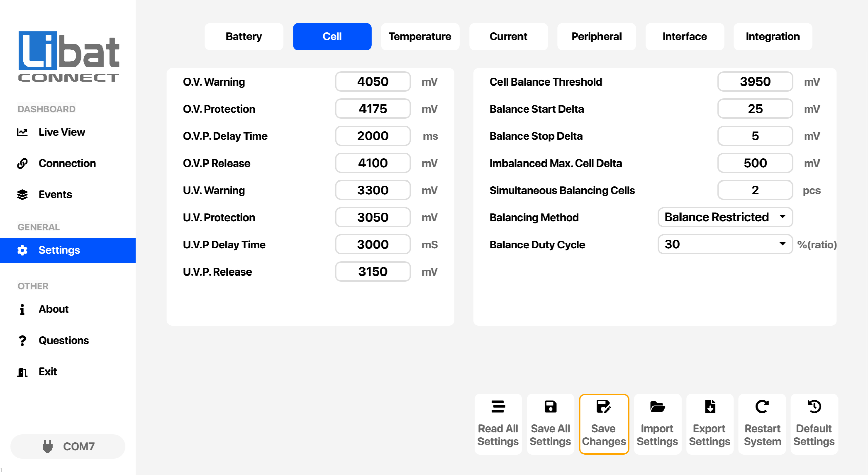Edit the Balance Stop Delta field

pos(755,136)
